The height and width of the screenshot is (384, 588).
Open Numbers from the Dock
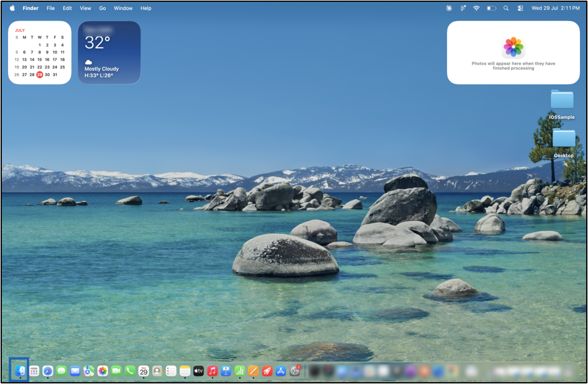coord(240,371)
